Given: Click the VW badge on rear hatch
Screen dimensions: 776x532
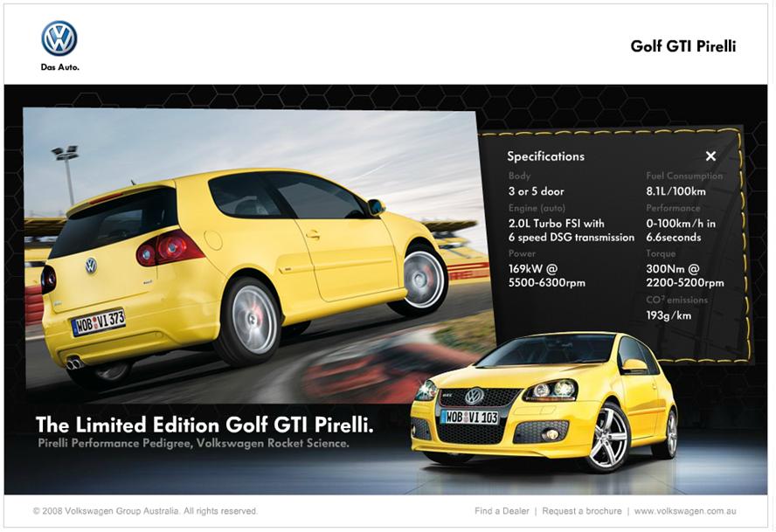Looking at the screenshot, I should (91, 266).
